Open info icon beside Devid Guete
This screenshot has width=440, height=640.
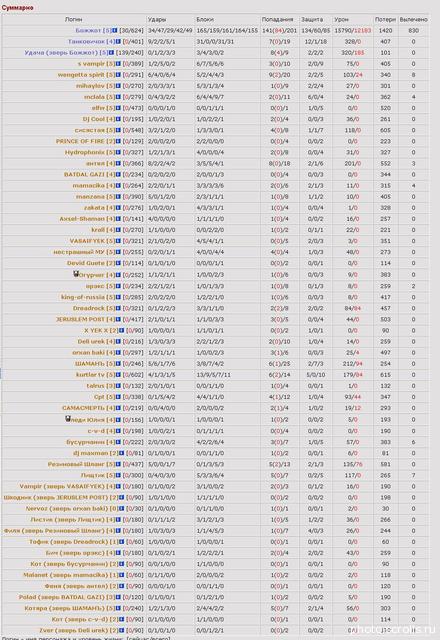118,263
